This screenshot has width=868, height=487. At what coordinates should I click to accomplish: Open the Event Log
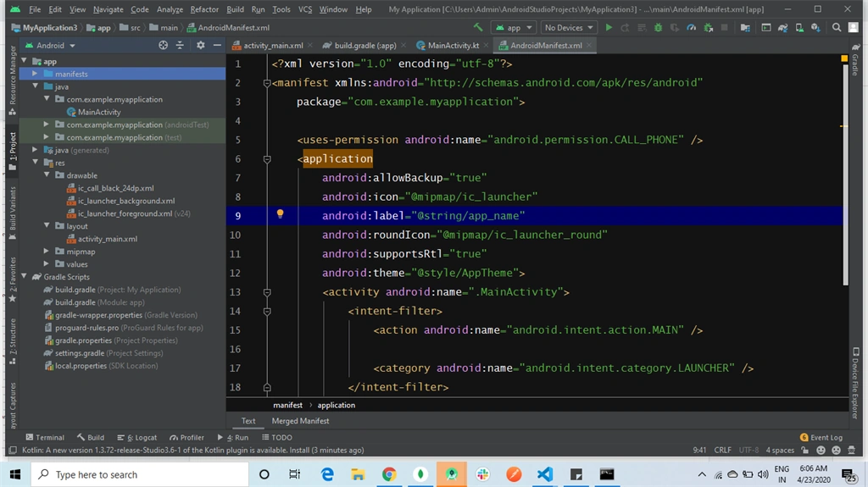tap(821, 437)
